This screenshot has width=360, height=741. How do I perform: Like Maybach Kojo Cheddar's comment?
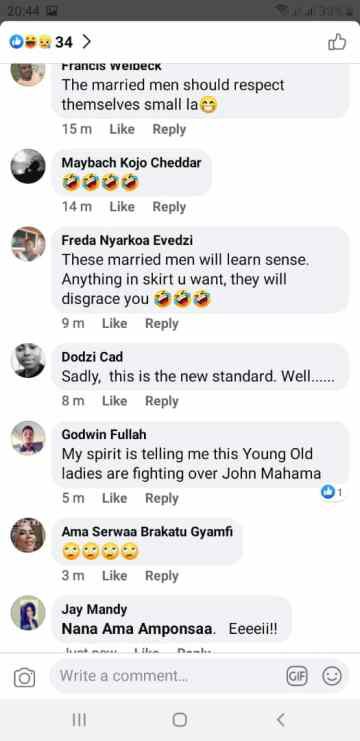[122, 207]
